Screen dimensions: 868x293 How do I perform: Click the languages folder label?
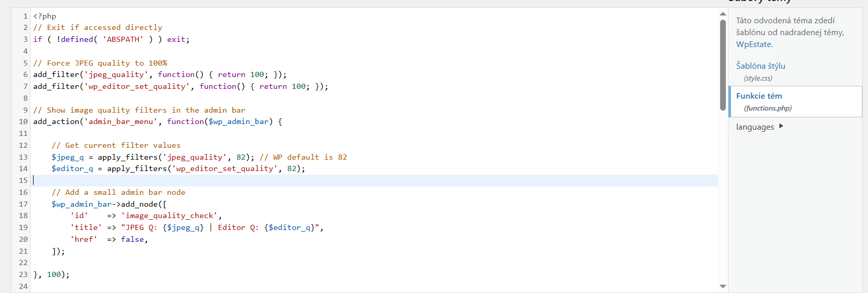(755, 127)
